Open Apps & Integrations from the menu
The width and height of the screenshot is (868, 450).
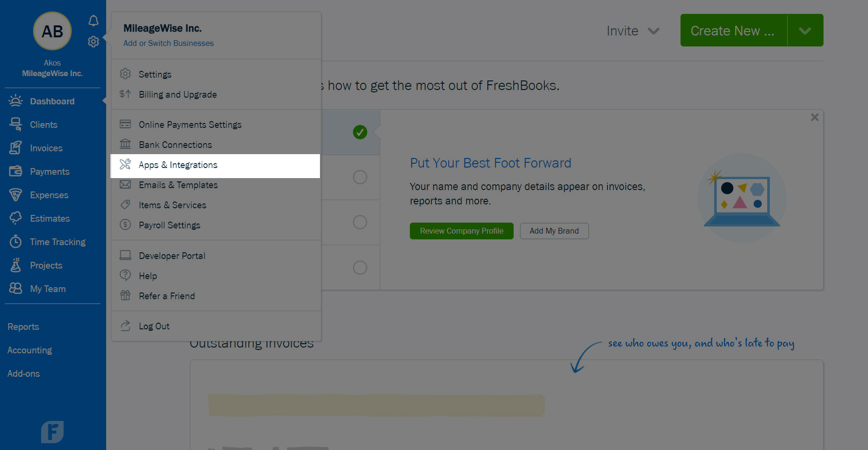tap(215, 166)
